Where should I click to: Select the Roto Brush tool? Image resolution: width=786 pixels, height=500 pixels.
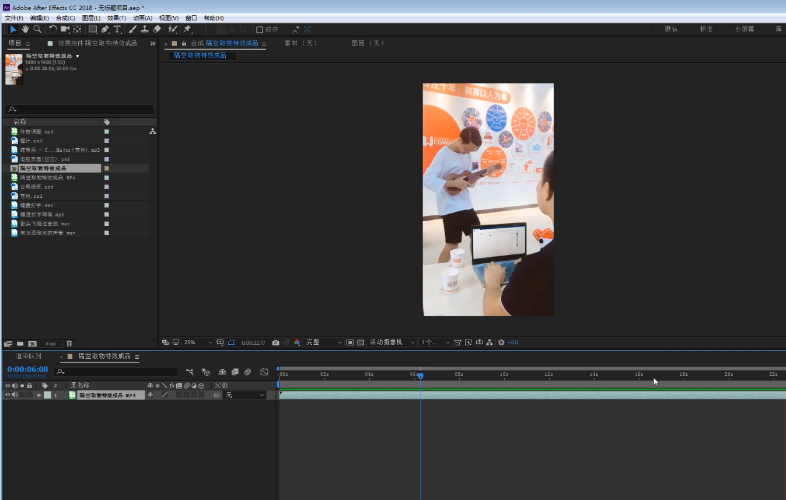coord(172,30)
